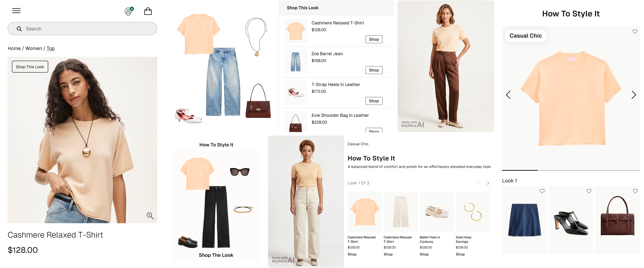Open the shopping bag cart
The width and height of the screenshot is (644, 268).
click(148, 11)
